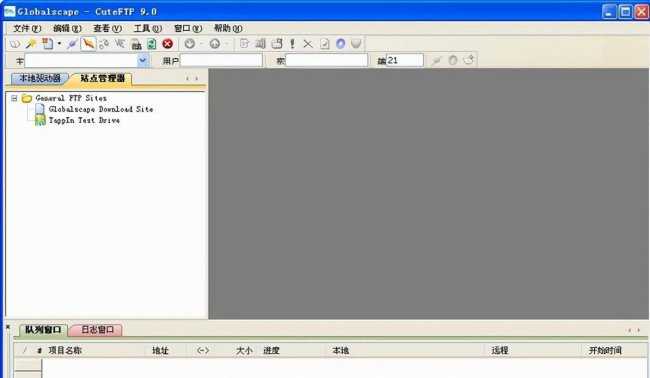Open the Site Manager toolbar icon
This screenshot has width=650, height=378.
tap(15, 44)
